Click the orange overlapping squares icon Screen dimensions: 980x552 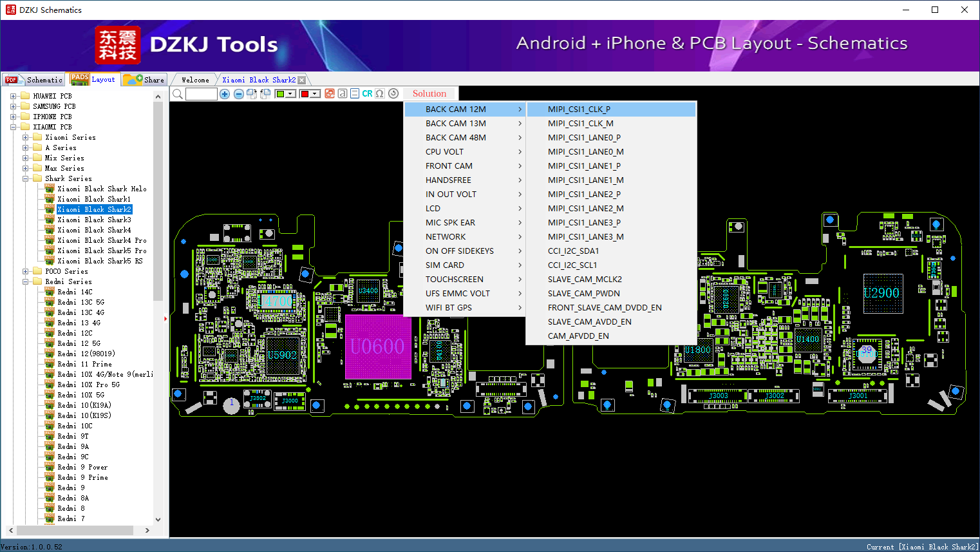[330, 93]
